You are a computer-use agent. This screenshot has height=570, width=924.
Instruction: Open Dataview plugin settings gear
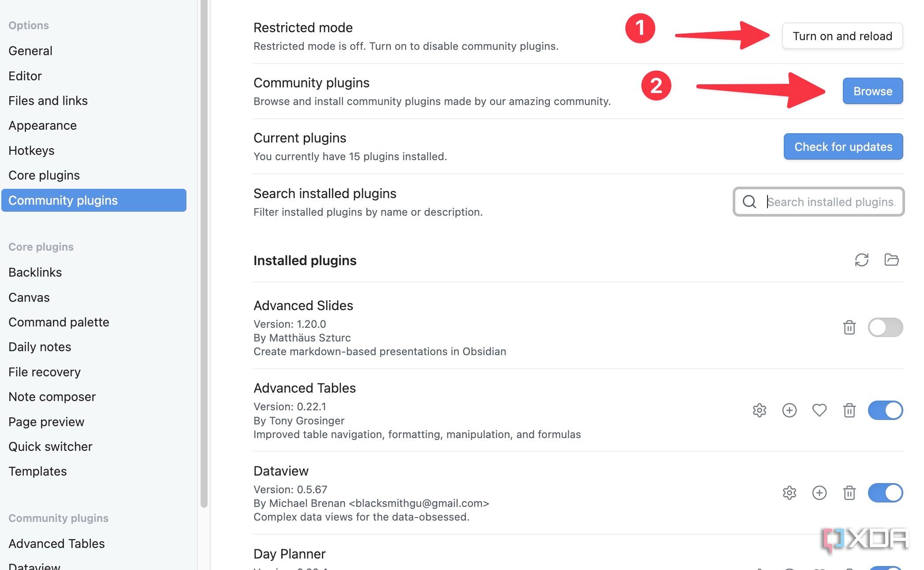pyautogui.click(x=789, y=493)
